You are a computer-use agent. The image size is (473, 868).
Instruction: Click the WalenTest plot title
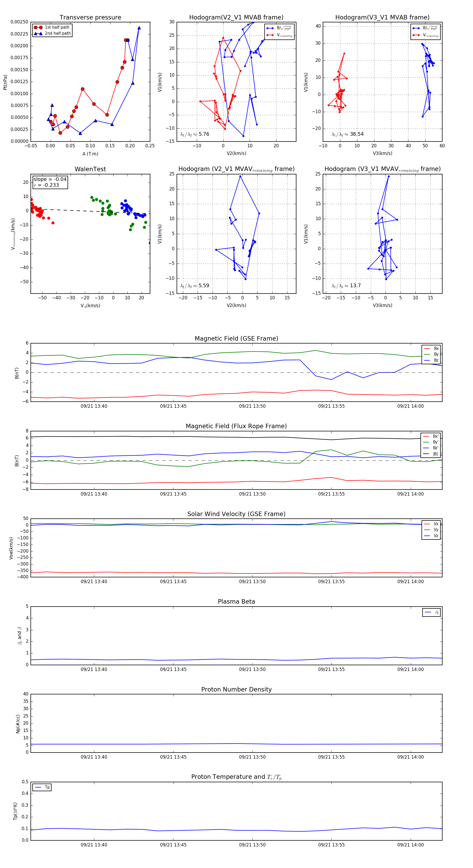click(x=90, y=169)
